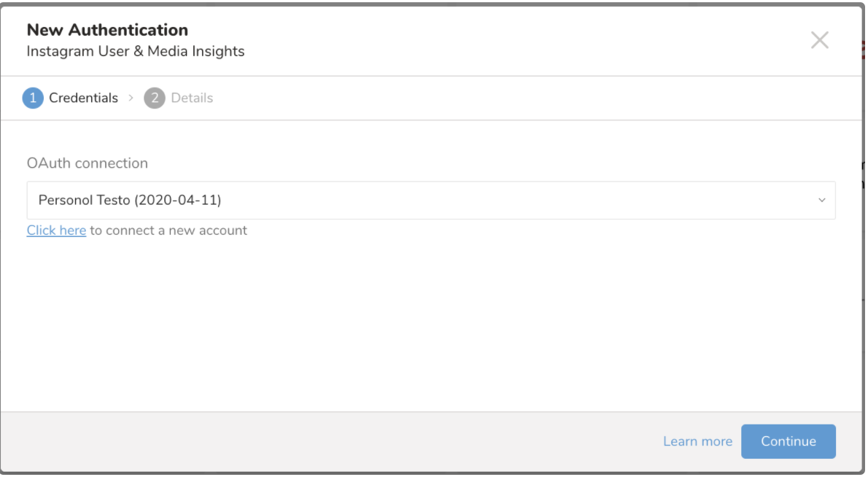Switch to the Credentials step
The width and height of the screenshot is (868, 477).
tap(83, 98)
